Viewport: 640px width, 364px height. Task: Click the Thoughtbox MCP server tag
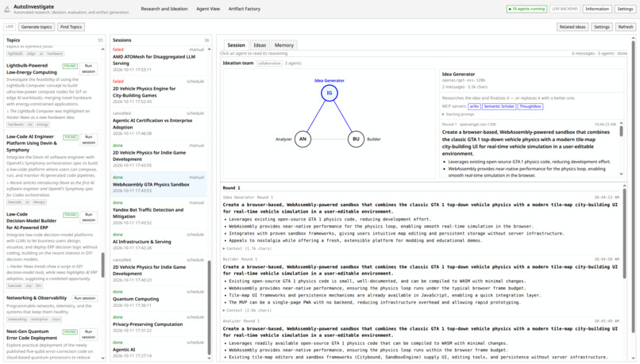coord(530,106)
